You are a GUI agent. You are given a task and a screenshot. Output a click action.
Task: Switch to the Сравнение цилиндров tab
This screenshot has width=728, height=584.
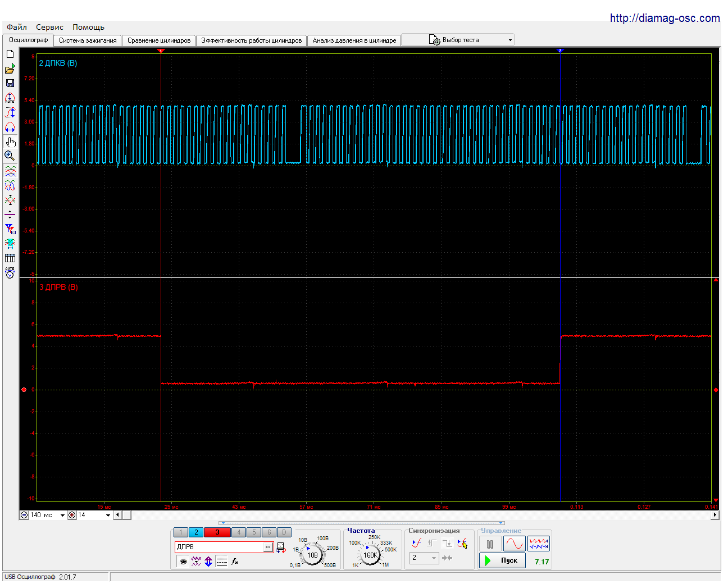pos(159,40)
